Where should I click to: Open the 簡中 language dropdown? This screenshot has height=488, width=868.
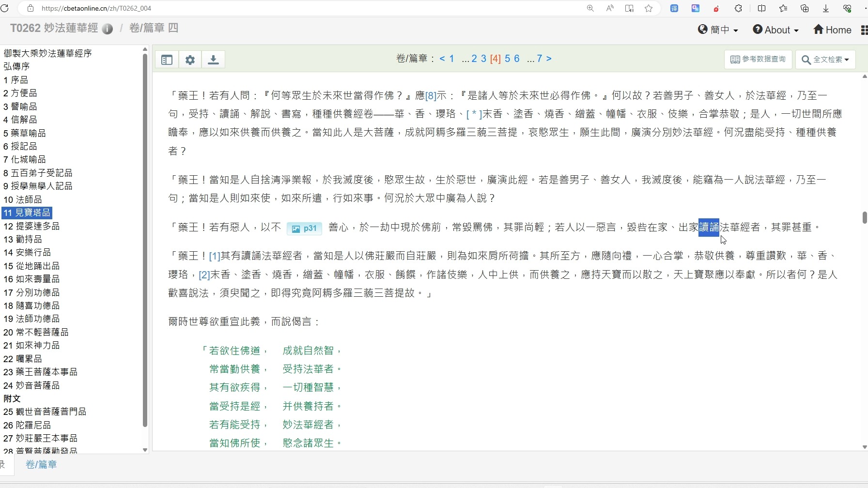point(718,30)
